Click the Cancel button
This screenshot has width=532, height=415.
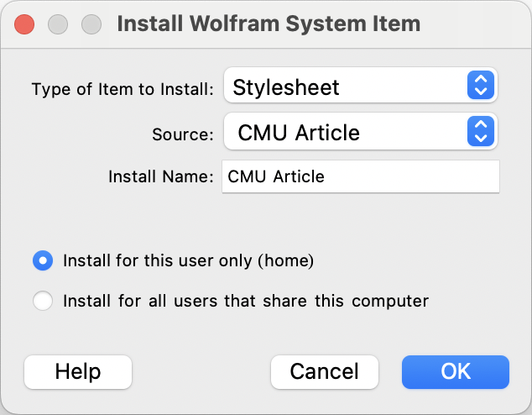[325, 372]
